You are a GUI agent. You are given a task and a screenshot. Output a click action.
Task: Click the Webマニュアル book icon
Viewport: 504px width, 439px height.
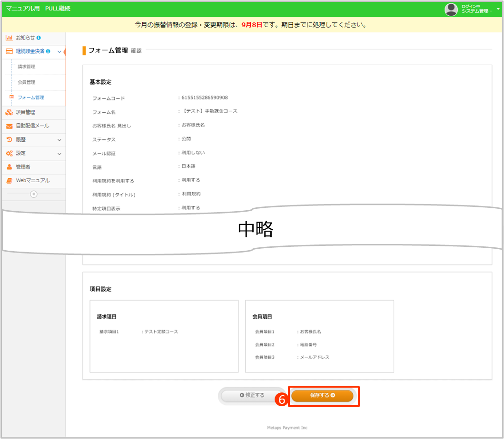point(9,181)
